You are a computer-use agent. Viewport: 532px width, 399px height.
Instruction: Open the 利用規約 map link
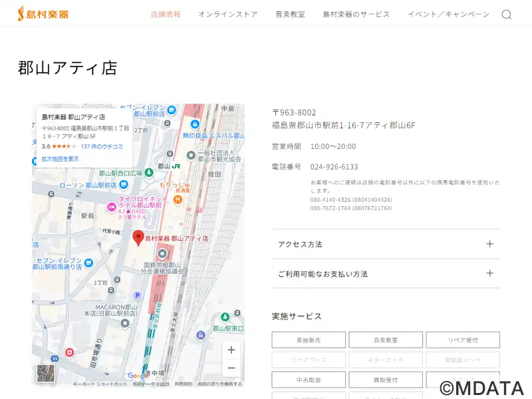click(x=184, y=384)
